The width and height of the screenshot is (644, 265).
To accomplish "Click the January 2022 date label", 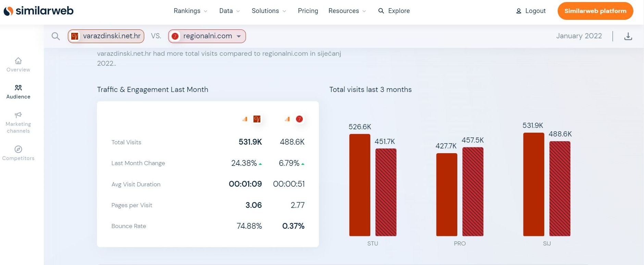I will point(579,36).
